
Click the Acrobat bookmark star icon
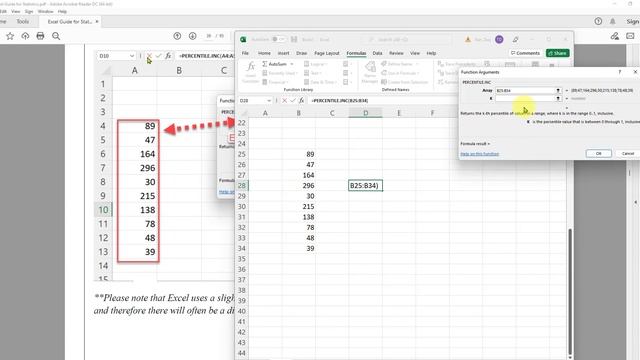point(10,36)
